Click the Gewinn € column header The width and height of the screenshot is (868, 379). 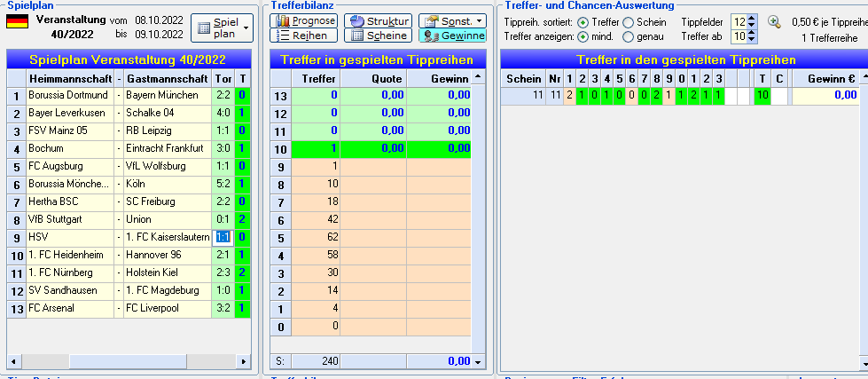[825, 79]
